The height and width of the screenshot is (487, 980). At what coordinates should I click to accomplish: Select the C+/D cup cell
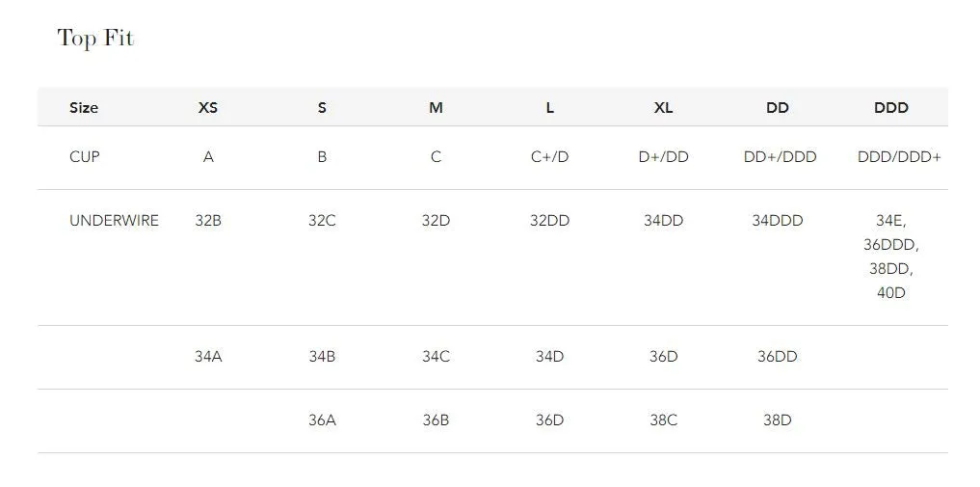click(549, 157)
